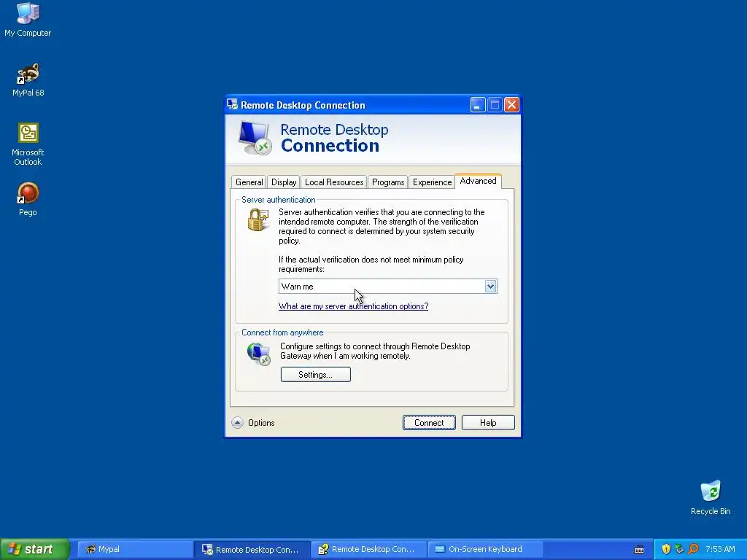The width and height of the screenshot is (747, 560).
Task: Click the Connect button
Action: click(429, 422)
